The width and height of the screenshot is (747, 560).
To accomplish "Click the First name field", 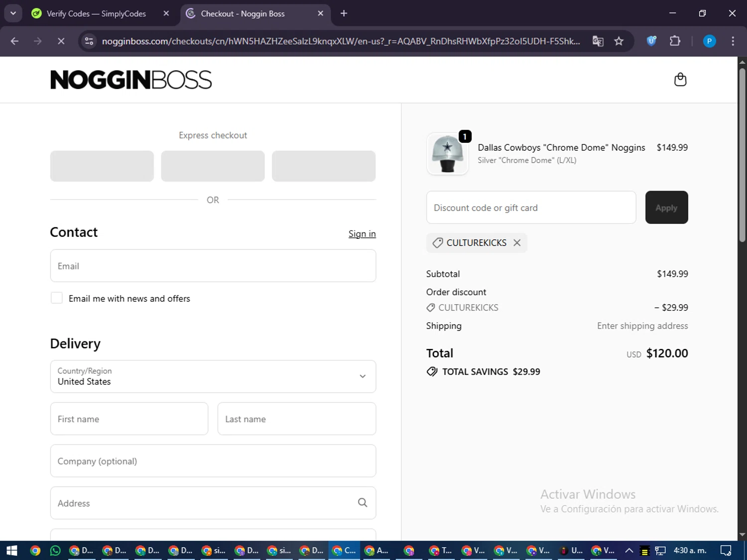I will 129,419.
